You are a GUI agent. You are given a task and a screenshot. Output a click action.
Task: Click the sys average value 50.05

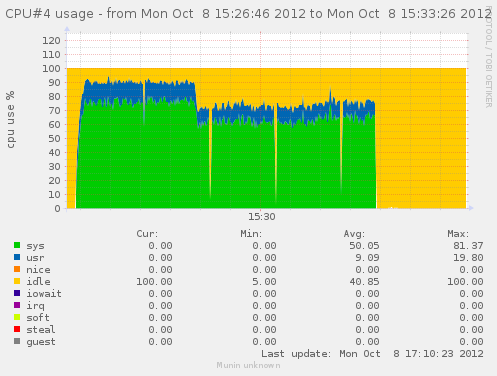pyautogui.click(x=364, y=246)
